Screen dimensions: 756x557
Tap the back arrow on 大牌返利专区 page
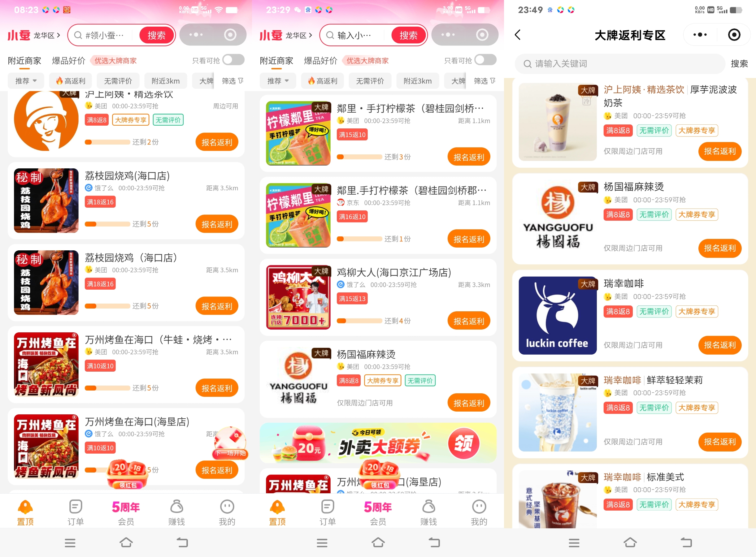click(518, 35)
